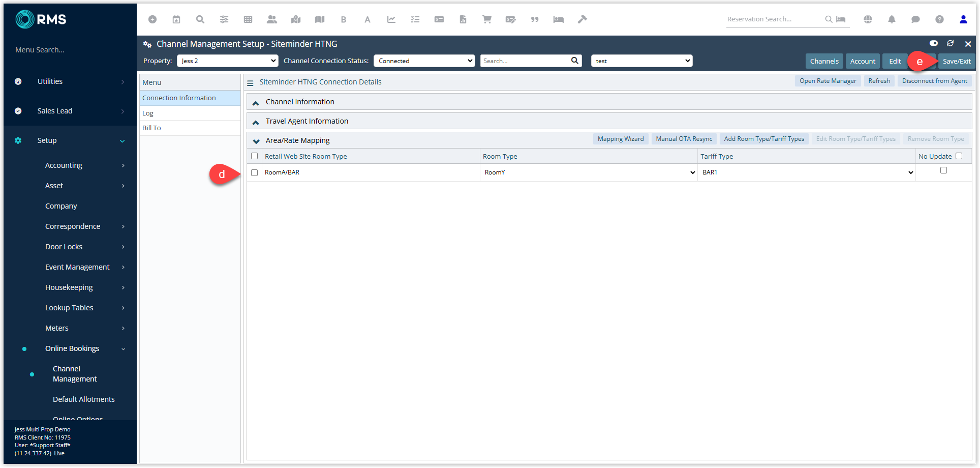This screenshot has height=468, width=980.
Task: Click the map with location pin icon
Action: tap(296, 19)
